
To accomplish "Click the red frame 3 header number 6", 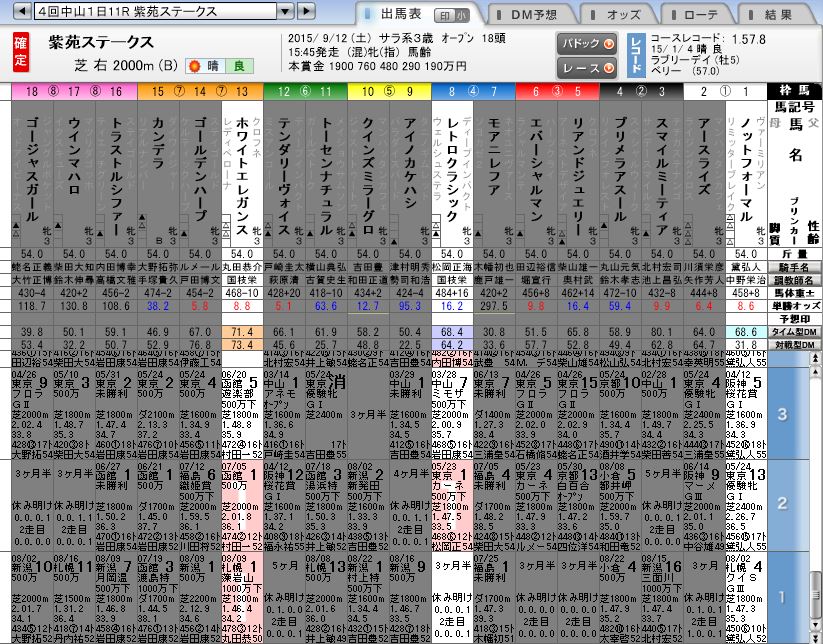I will pos(536,91).
